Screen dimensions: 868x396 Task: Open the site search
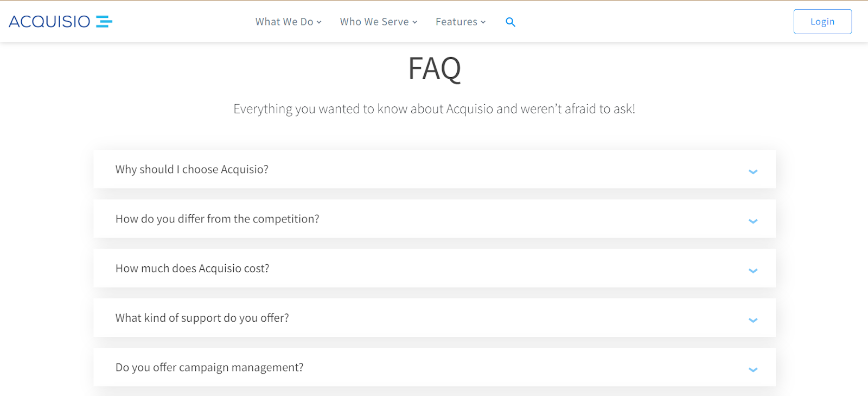510,22
